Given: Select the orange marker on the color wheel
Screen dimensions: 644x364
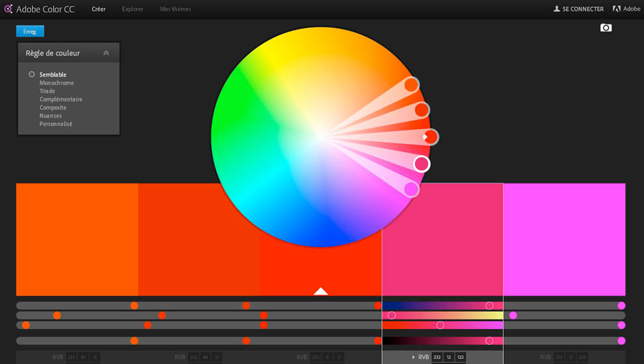Looking at the screenshot, I should tap(411, 85).
